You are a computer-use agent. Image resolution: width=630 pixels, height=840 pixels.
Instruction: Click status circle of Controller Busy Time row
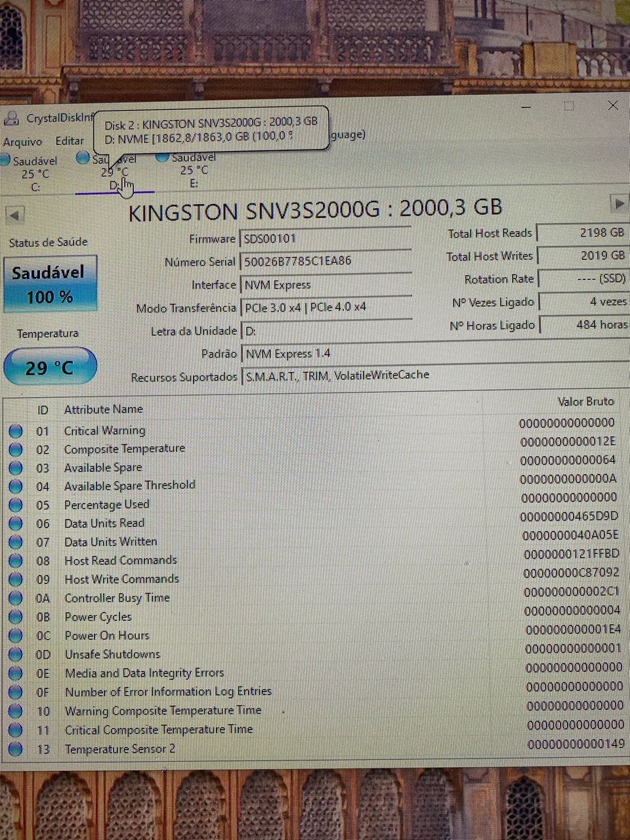[x=16, y=598]
